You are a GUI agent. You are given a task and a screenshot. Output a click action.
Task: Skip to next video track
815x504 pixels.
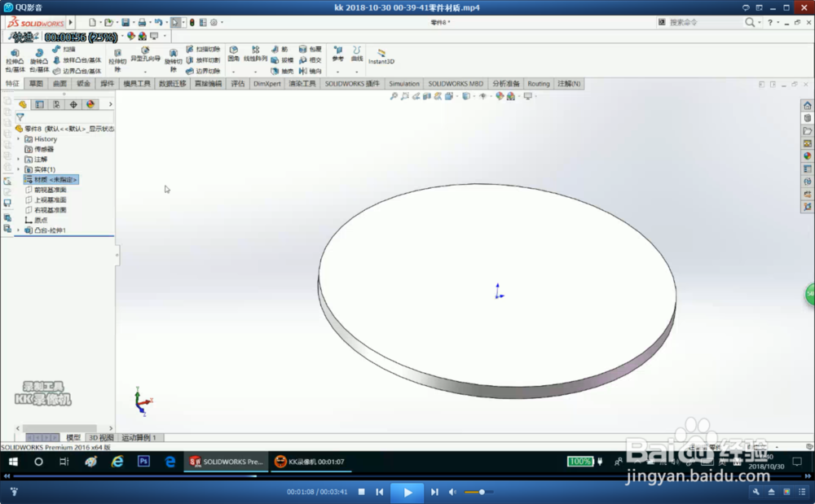coord(434,492)
